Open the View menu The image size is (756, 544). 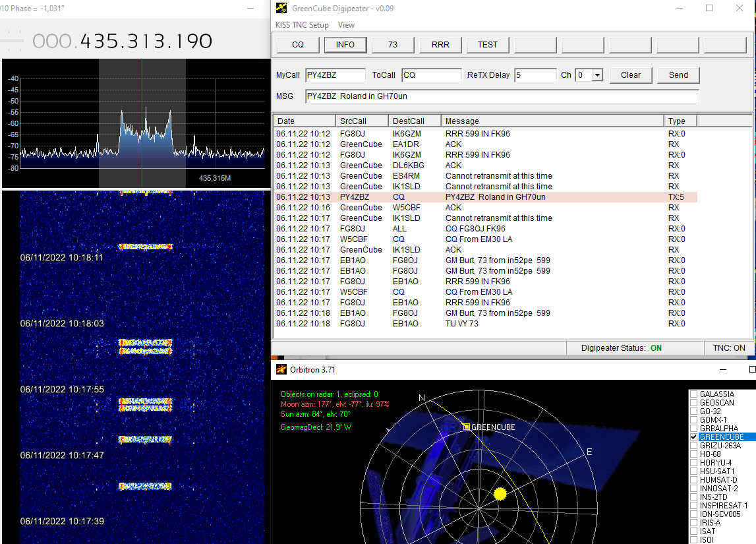[x=346, y=25]
